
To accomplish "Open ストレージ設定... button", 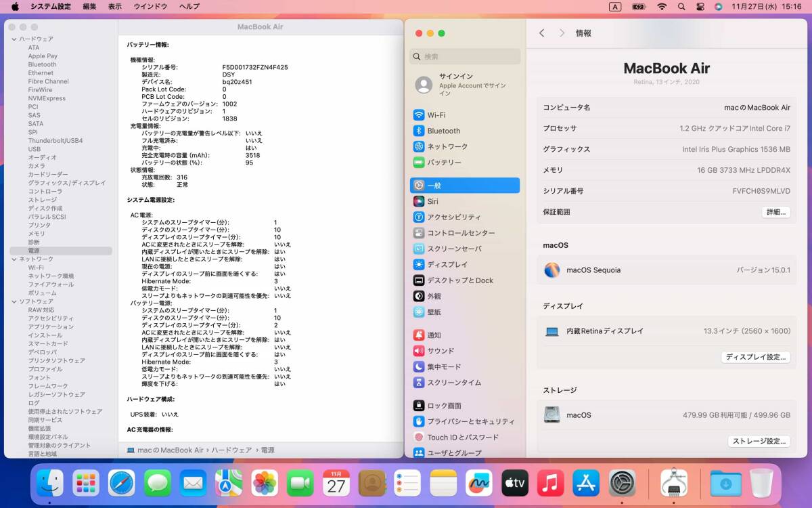I will (759, 441).
